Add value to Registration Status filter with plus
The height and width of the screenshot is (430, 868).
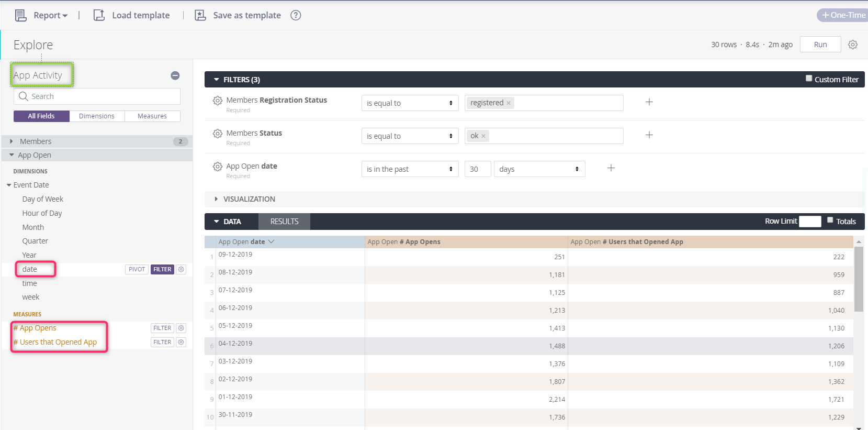(x=649, y=102)
